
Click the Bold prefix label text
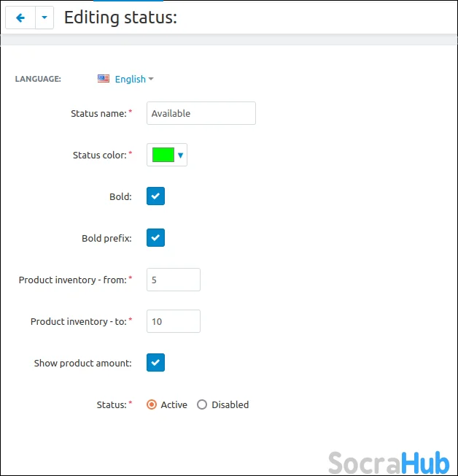click(106, 238)
